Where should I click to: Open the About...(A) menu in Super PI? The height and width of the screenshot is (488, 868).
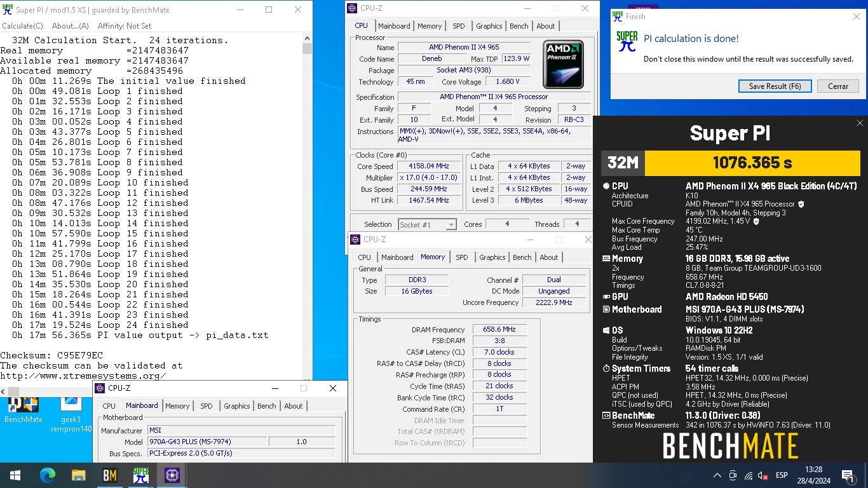71,26
